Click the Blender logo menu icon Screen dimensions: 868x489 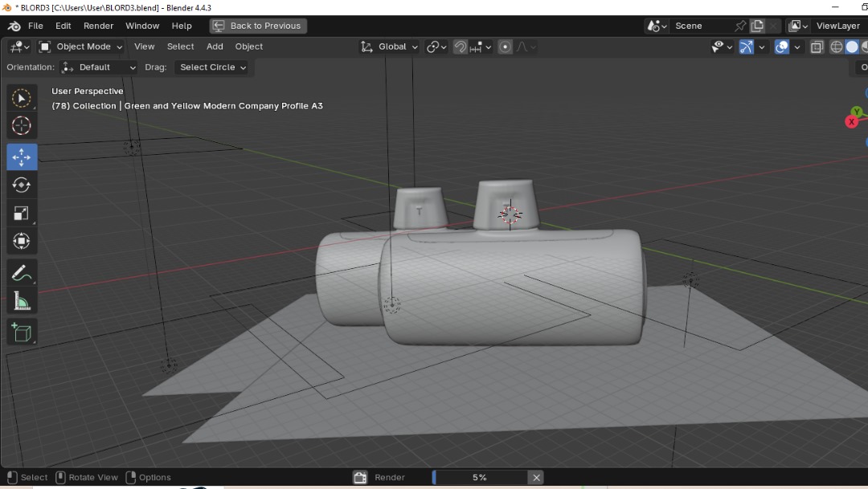click(x=14, y=26)
